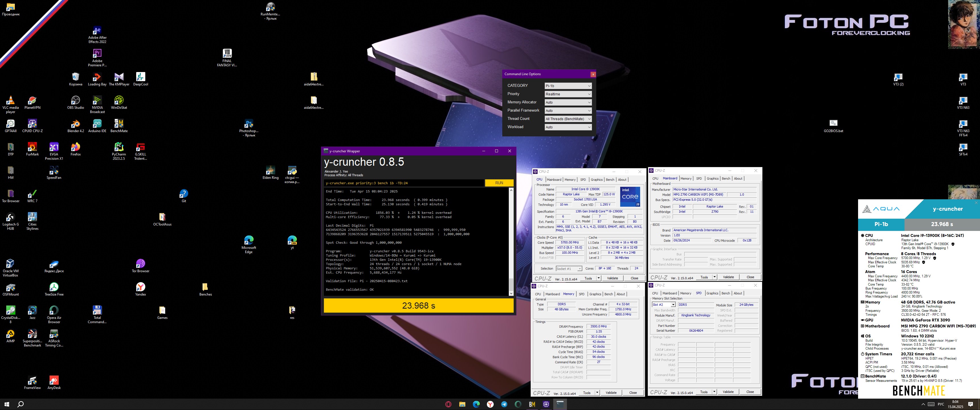The height and width of the screenshot is (410, 980).
Task: Click Validate in CPU-Z Memory window
Action: point(611,393)
